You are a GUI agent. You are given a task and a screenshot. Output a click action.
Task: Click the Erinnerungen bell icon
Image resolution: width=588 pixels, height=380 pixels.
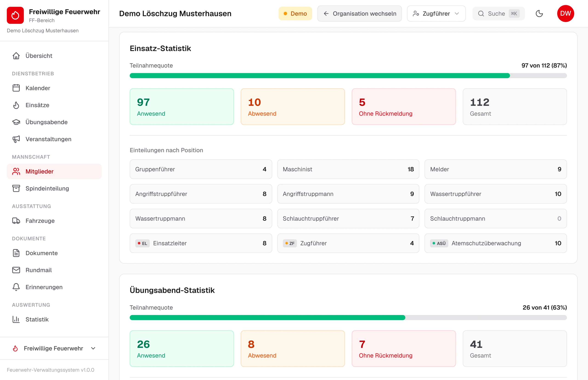point(16,287)
